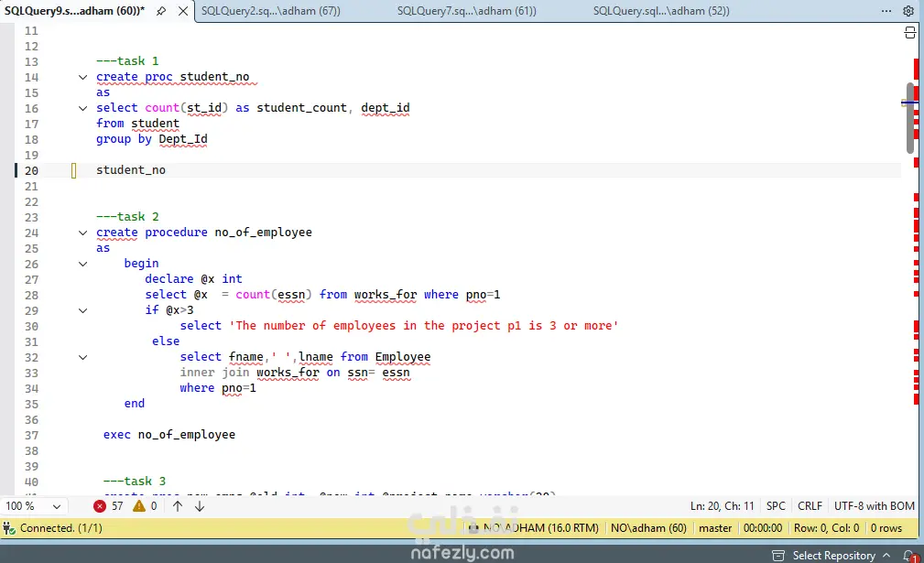Click line number 28 in the margin
This screenshot has width=924, height=563.
tap(31, 295)
